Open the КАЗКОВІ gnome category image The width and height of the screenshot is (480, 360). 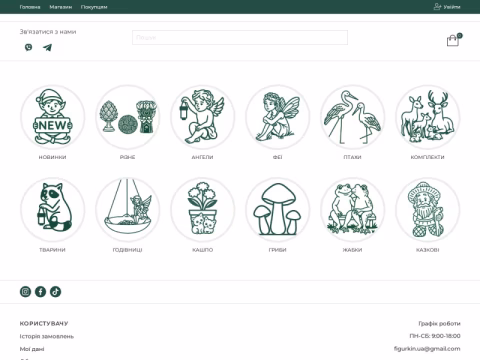427,209
